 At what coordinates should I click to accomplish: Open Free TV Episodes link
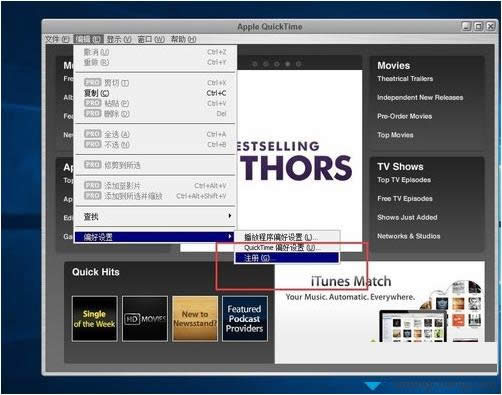(405, 199)
